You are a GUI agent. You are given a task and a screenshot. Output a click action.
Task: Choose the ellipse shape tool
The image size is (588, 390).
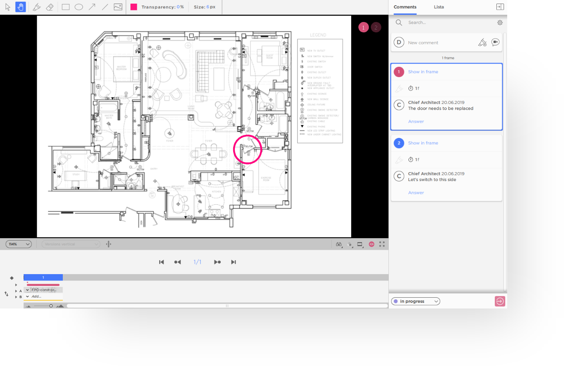pos(79,7)
